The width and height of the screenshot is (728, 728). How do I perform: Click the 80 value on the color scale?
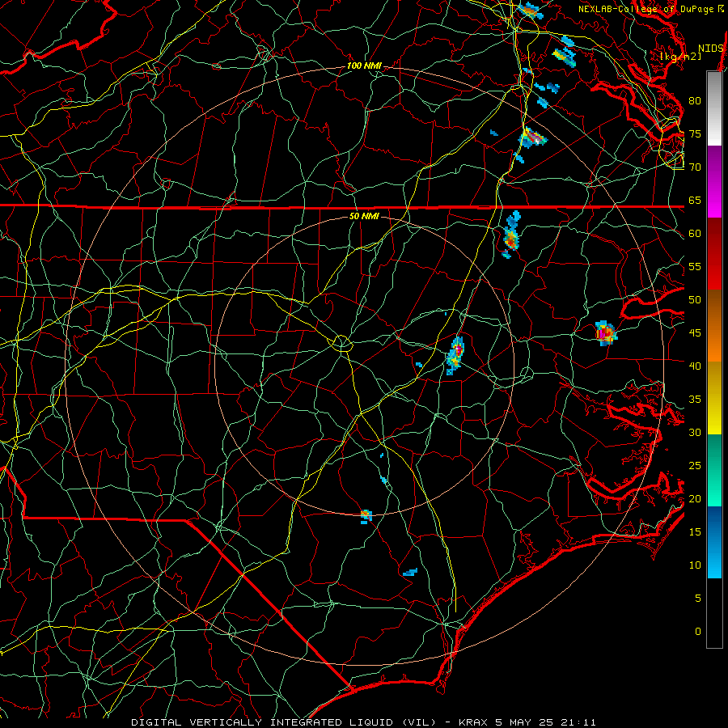click(x=695, y=101)
